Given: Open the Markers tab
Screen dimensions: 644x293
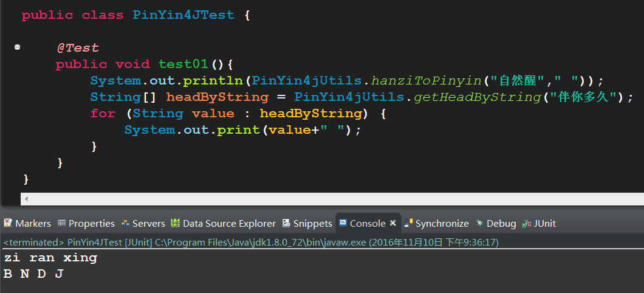Looking at the screenshot, I should (x=27, y=224).
